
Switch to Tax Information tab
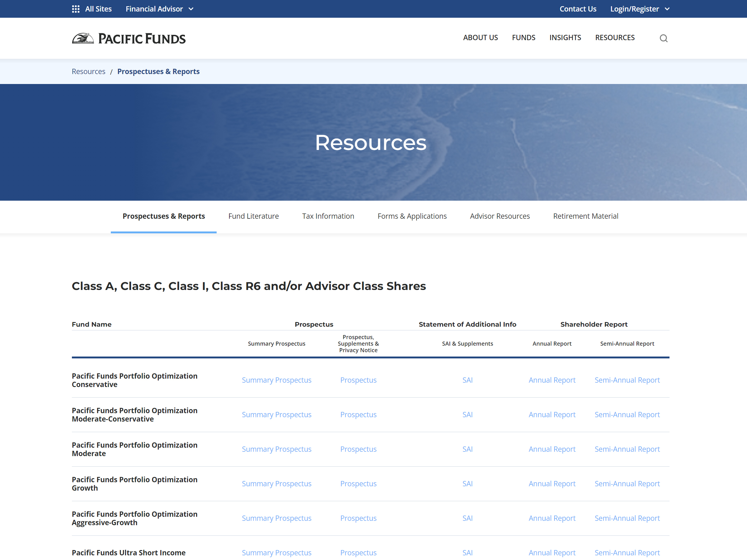click(328, 216)
